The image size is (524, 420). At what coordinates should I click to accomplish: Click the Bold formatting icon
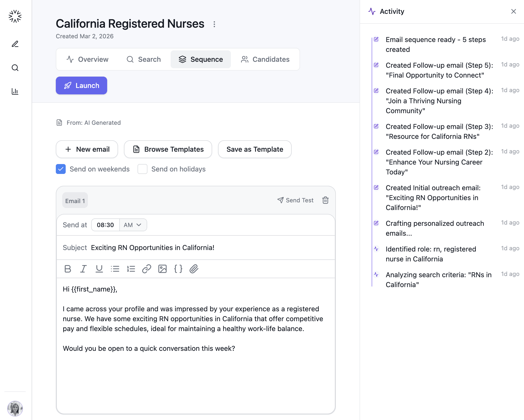point(68,269)
